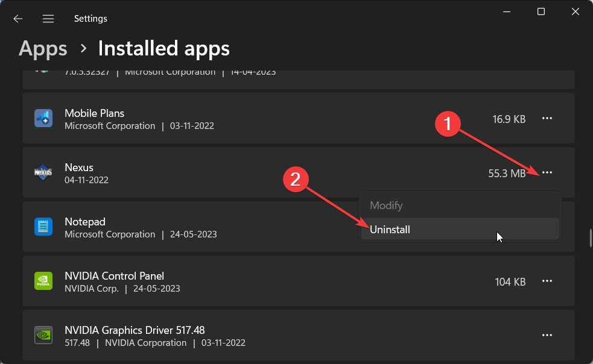The width and height of the screenshot is (593, 364).
Task: Open the hamburger navigation menu
Action: click(x=48, y=19)
